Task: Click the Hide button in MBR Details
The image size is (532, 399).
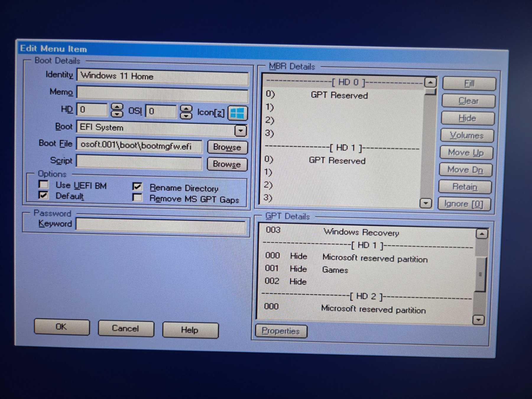Action: pos(468,118)
